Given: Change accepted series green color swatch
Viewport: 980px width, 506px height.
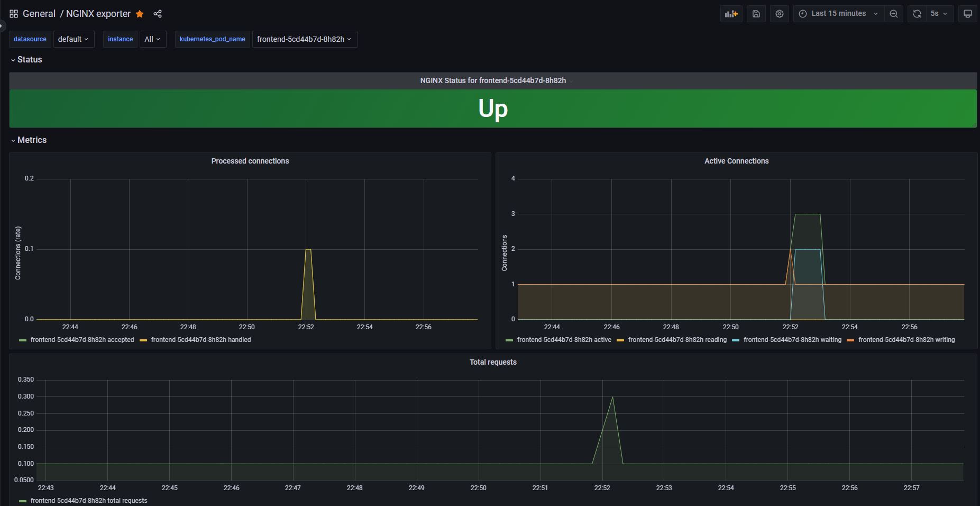Looking at the screenshot, I should pos(23,340).
